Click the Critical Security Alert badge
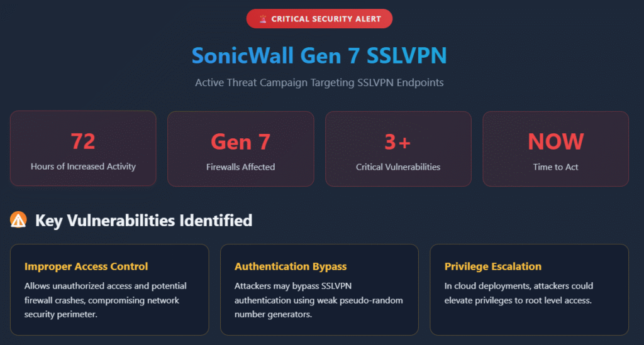 pos(319,19)
